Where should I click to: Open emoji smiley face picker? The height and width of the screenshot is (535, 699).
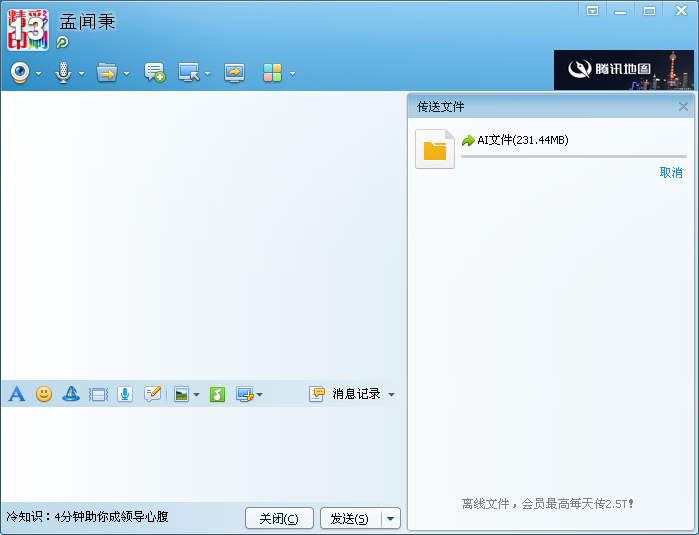tap(44, 394)
